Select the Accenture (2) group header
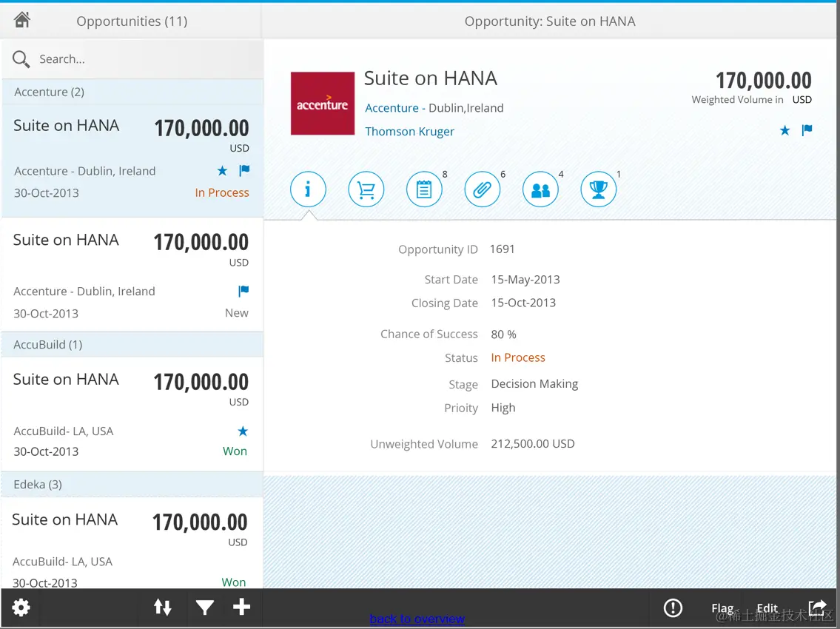The height and width of the screenshot is (629, 840). coord(132,92)
